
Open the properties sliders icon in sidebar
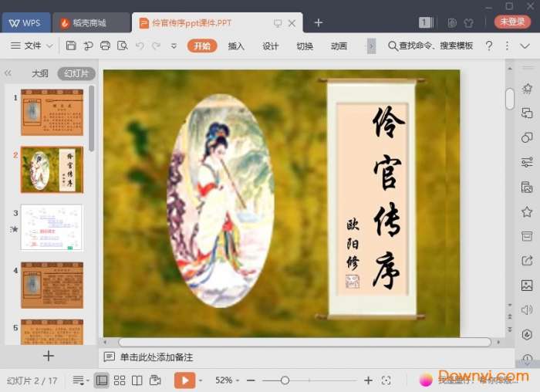point(527,162)
